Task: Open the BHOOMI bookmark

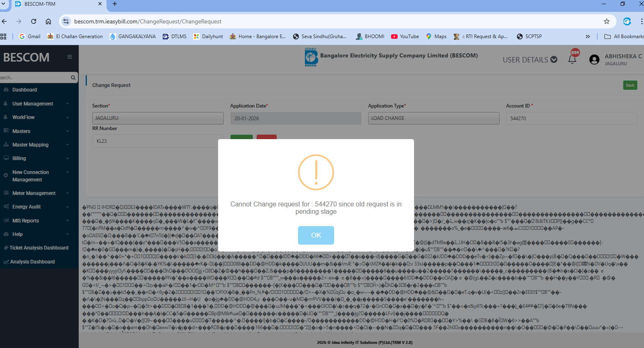Action: [370, 37]
